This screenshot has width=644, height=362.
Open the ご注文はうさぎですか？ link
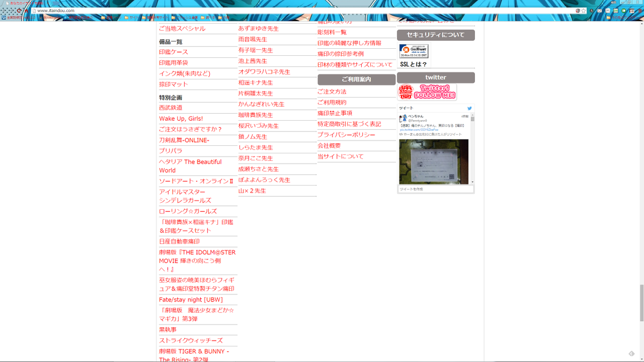[x=191, y=129]
